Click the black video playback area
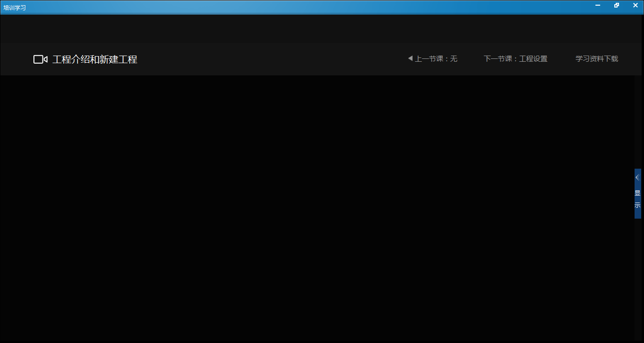This screenshot has height=343, width=644. tap(317, 208)
